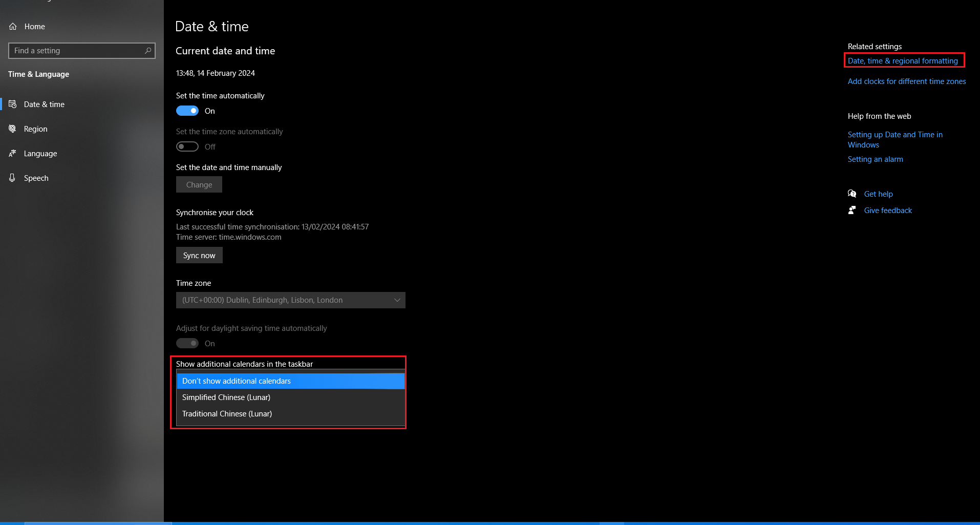Click the Region globe icon
980x525 pixels.
13,129
